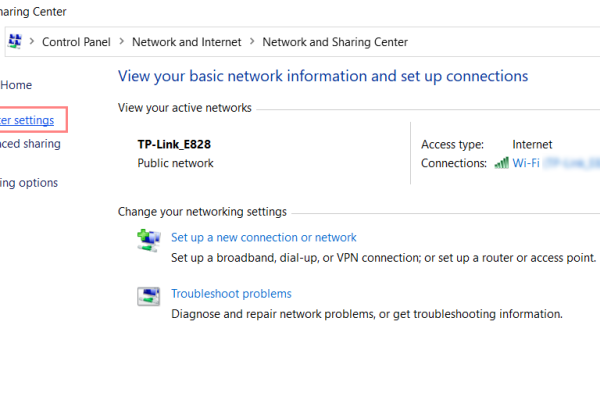Image resolution: width=600 pixels, height=400 pixels.
Task: Launch Troubleshoot problems link
Action: click(231, 294)
